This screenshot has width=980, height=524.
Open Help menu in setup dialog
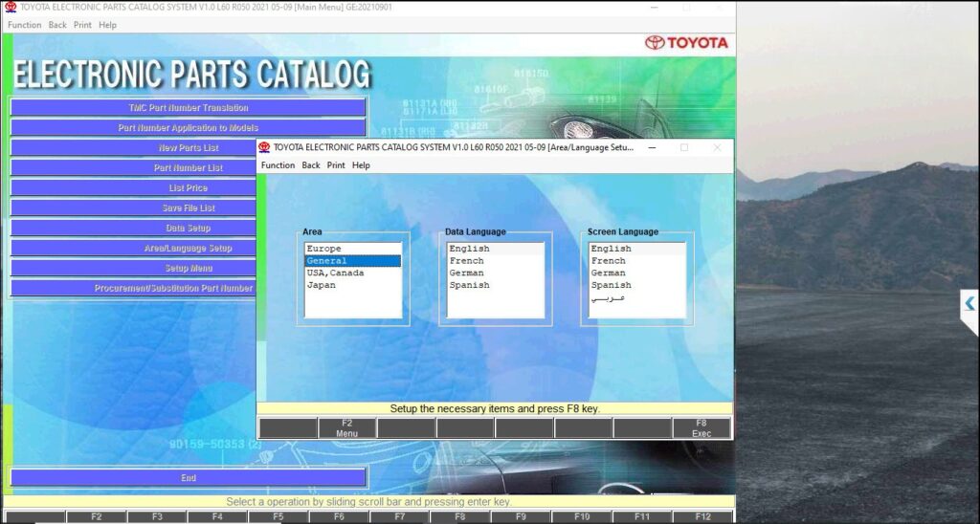pos(361,164)
